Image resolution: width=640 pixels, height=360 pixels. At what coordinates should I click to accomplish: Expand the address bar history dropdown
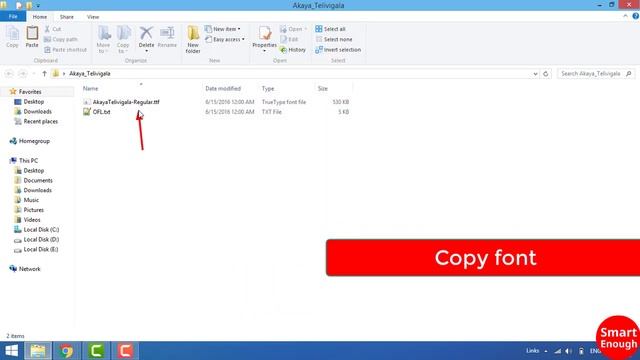[x=535, y=74]
